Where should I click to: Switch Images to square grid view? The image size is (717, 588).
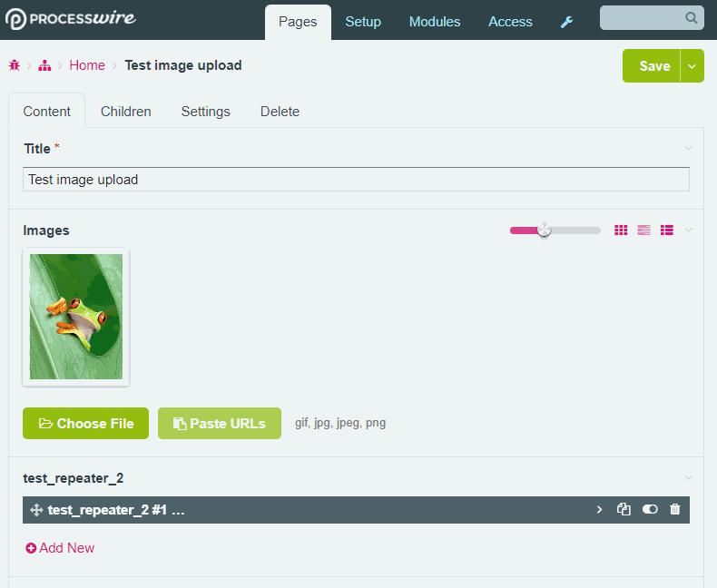tap(621, 230)
